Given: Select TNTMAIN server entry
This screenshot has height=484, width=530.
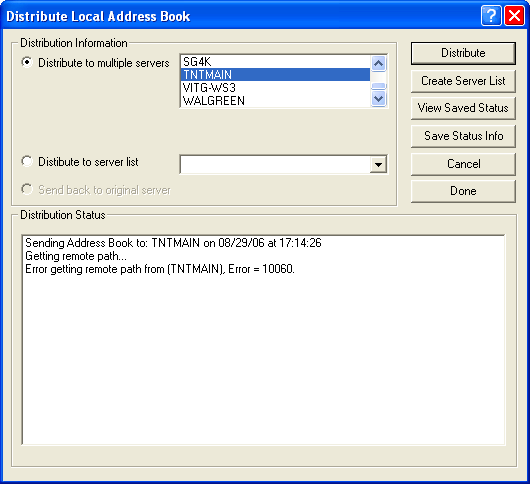Looking at the screenshot, I should pyautogui.click(x=275, y=75).
